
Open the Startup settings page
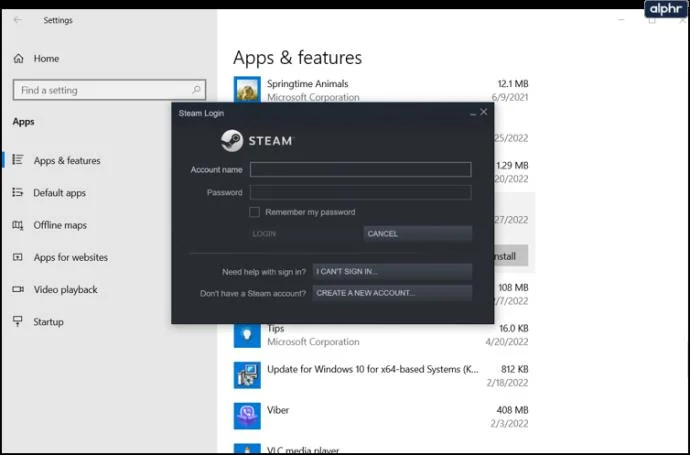point(48,322)
